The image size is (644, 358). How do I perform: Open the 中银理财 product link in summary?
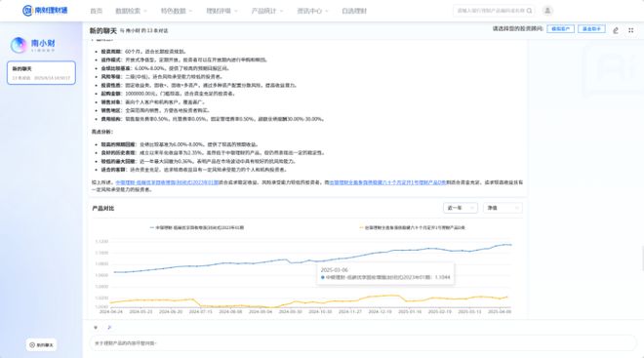coord(167,182)
